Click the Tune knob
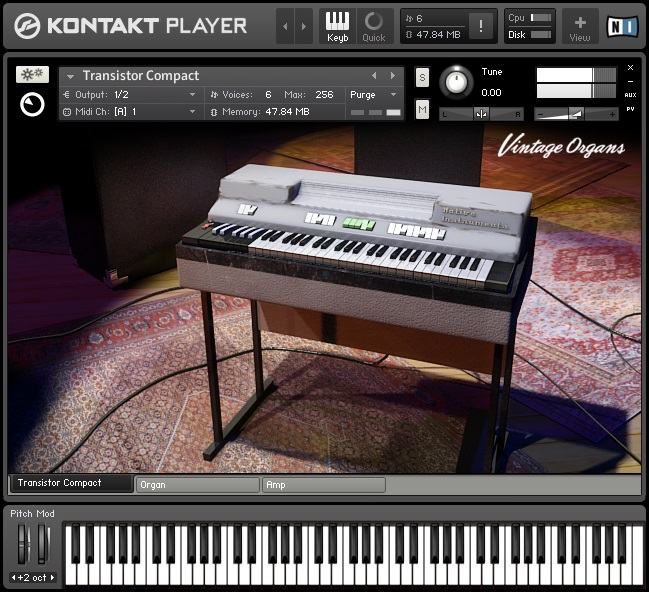649x592 pixels. coord(458,82)
